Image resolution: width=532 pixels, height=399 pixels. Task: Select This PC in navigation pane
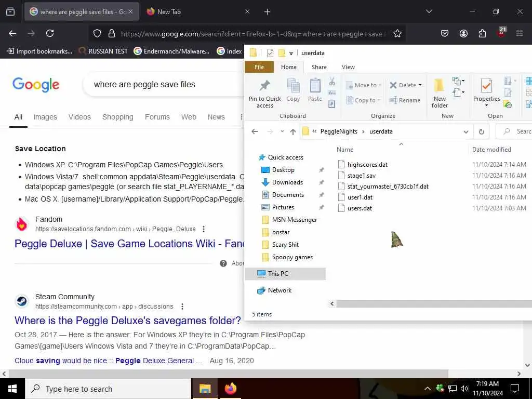(278, 273)
